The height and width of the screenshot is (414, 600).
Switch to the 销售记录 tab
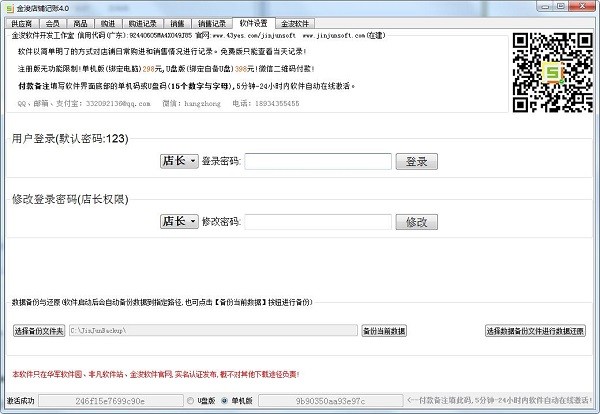tap(212, 21)
